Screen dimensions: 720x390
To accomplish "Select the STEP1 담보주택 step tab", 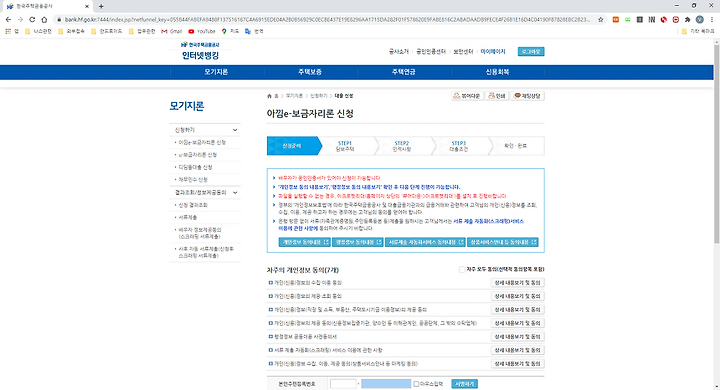I will [x=344, y=146].
